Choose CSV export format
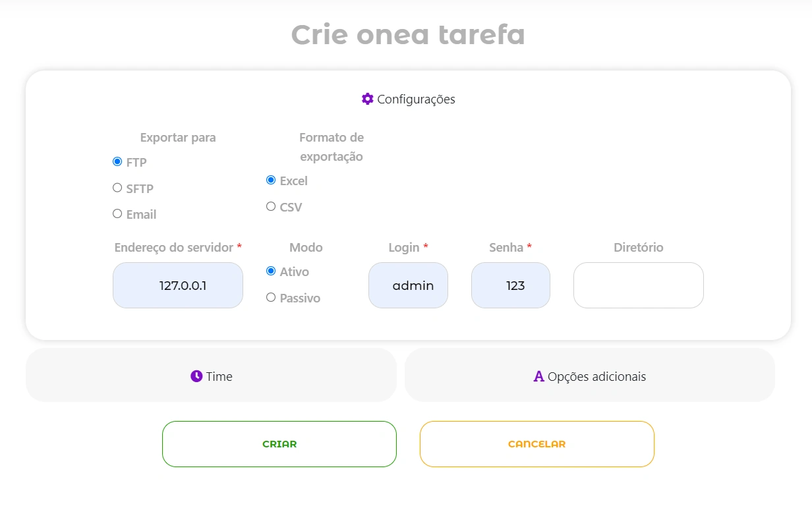Screen dimensions: 812x506 pyautogui.click(x=271, y=206)
